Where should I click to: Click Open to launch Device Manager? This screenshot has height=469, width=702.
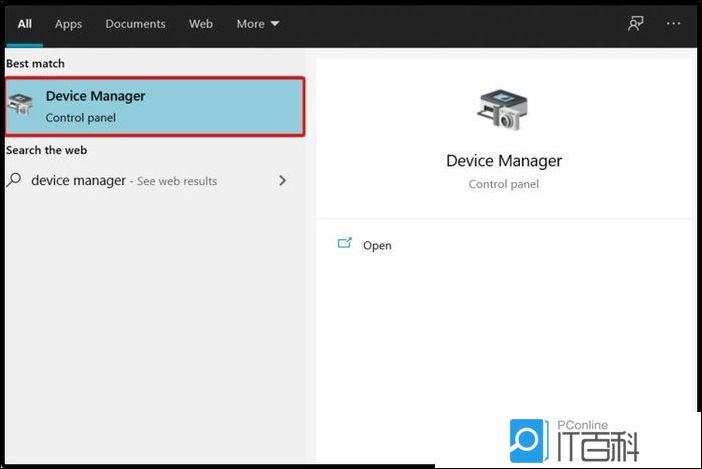click(x=377, y=245)
